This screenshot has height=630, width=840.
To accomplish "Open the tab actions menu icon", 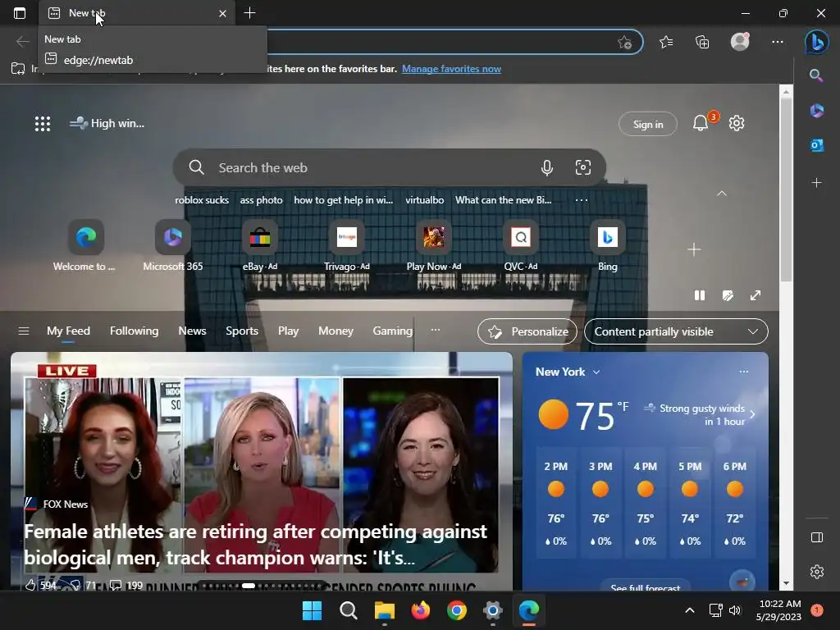I will coord(20,13).
